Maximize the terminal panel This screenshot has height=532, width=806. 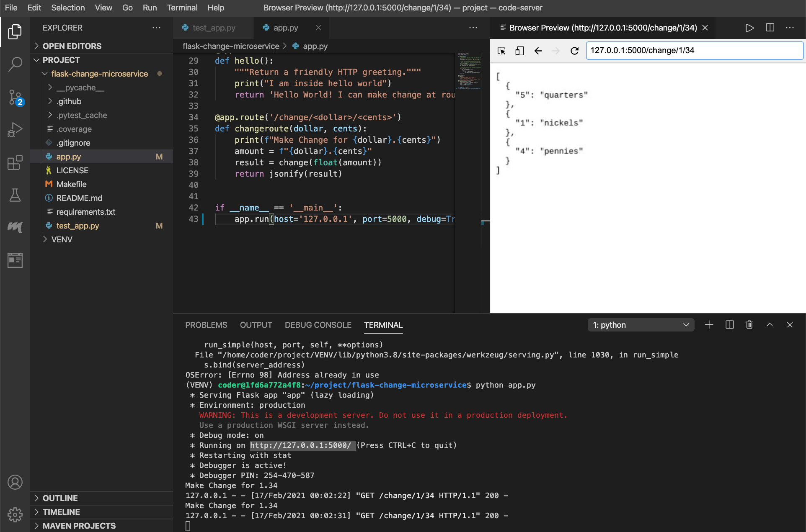click(x=770, y=325)
